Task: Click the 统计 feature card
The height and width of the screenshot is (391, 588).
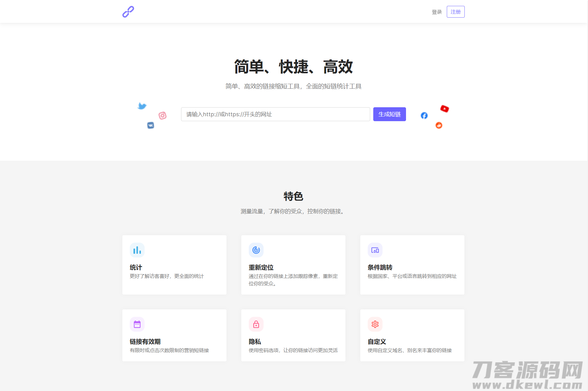Action: (x=174, y=265)
